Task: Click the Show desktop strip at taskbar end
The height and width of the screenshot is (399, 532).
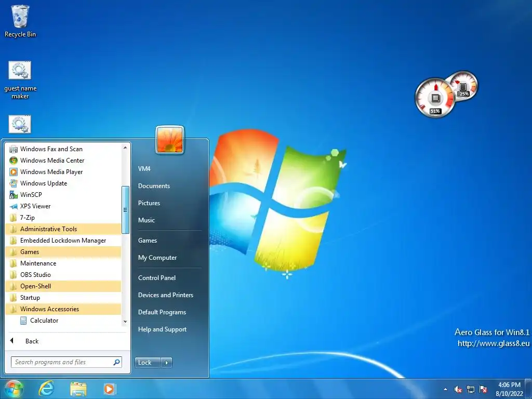Action: (x=529, y=389)
